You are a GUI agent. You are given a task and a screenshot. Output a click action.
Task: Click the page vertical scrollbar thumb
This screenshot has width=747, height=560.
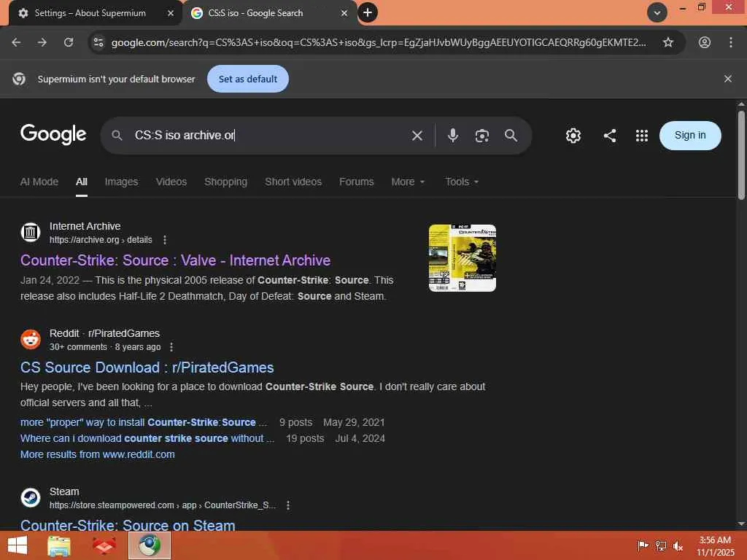[741, 155]
